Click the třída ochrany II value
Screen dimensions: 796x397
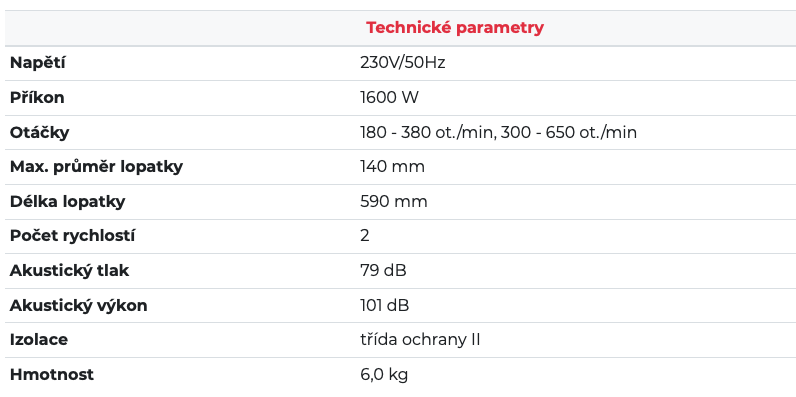[420, 340]
